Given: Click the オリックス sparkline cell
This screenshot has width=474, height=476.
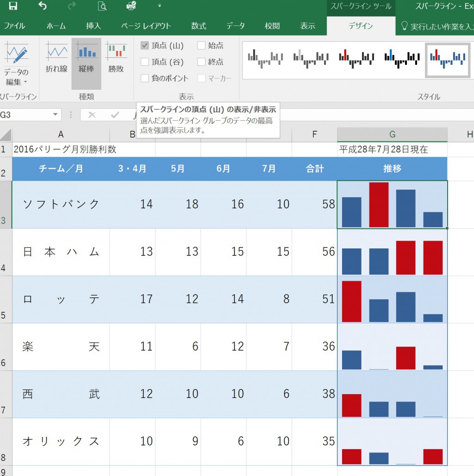Looking at the screenshot, I should [x=392, y=442].
